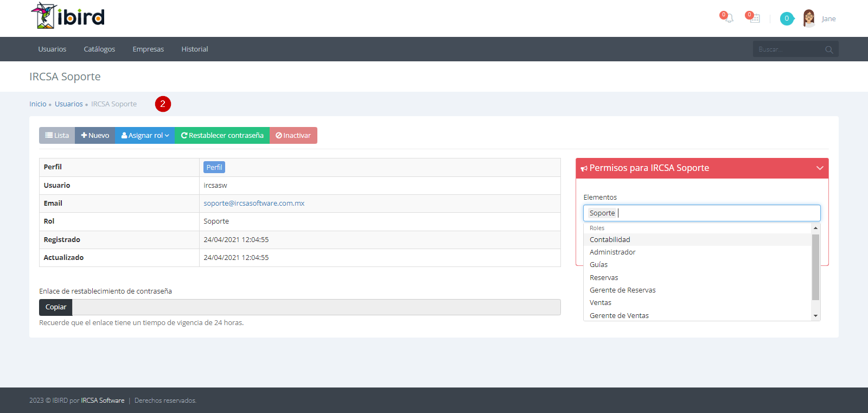The width and height of the screenshot is (868, 413).
Task: Click the Lista button
Action: point(57,136)
